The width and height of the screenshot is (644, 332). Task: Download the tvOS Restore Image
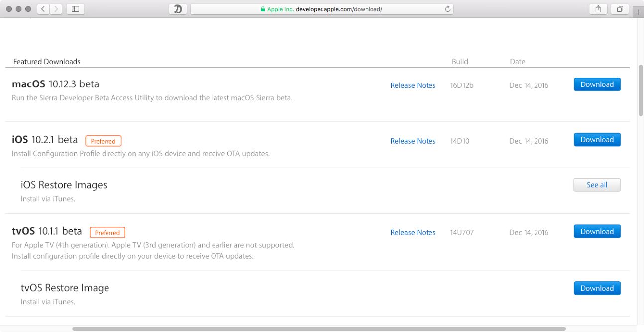point(597,288)
